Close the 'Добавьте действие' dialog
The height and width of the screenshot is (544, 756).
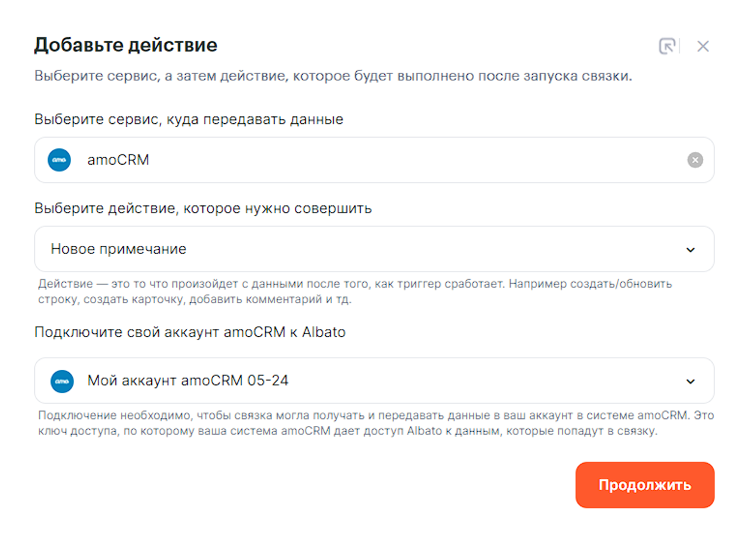(x=703, y=46)
